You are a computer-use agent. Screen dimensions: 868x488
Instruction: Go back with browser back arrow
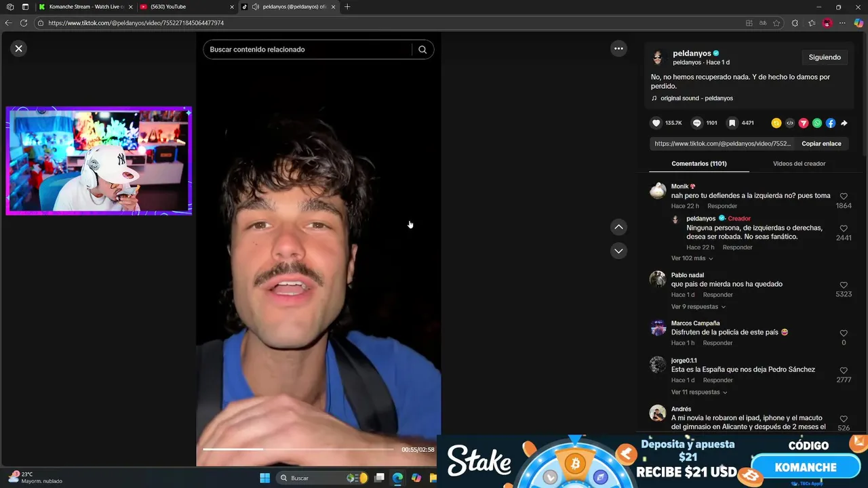(8, 23)
